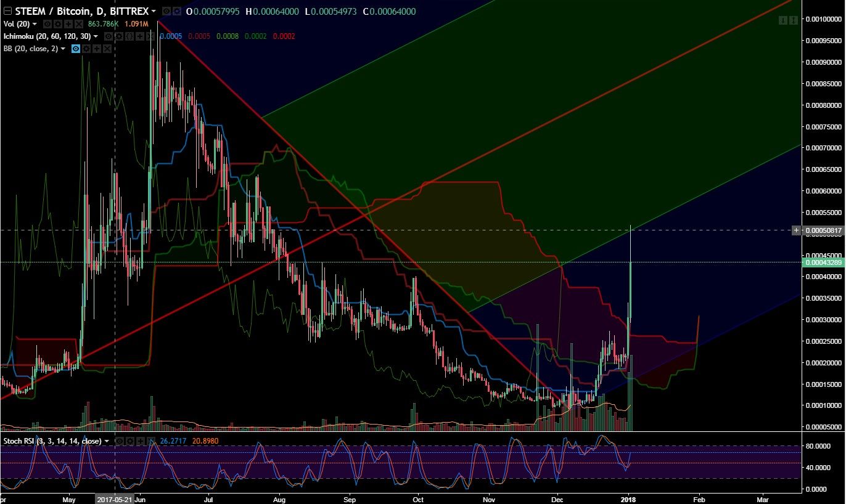Viewport: 846px width, 504px height.
Task: Toggle main STEEM / Bitcoin series visibility eye
Action: pos(166,11)
